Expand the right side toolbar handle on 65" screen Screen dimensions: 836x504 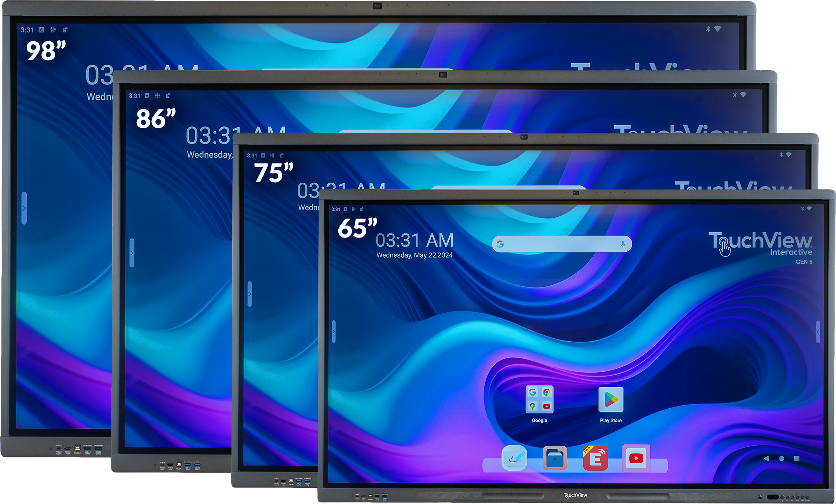click(x=818, y=332)
